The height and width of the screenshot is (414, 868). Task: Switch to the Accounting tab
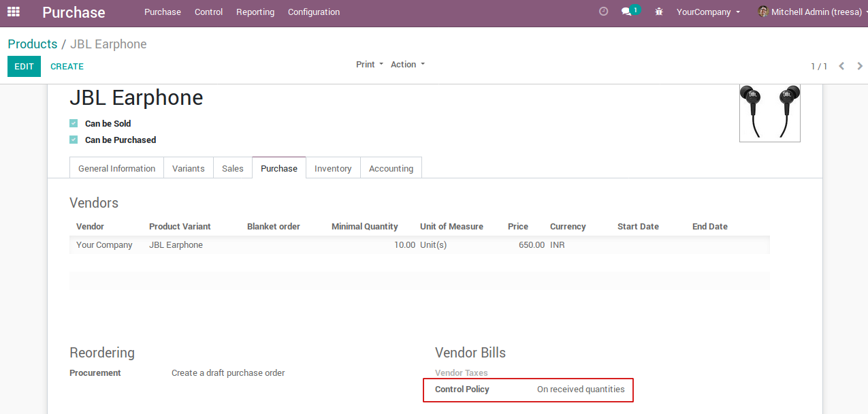tap(391, 168)
